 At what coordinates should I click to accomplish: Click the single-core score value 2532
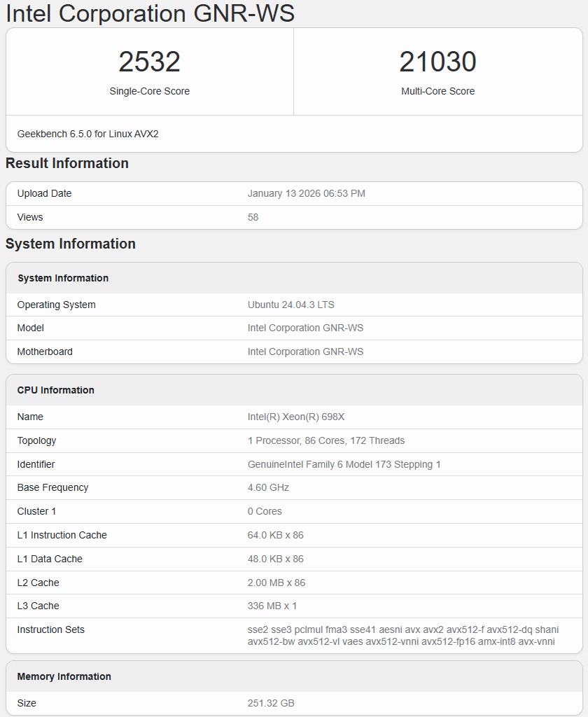[149, 62]
